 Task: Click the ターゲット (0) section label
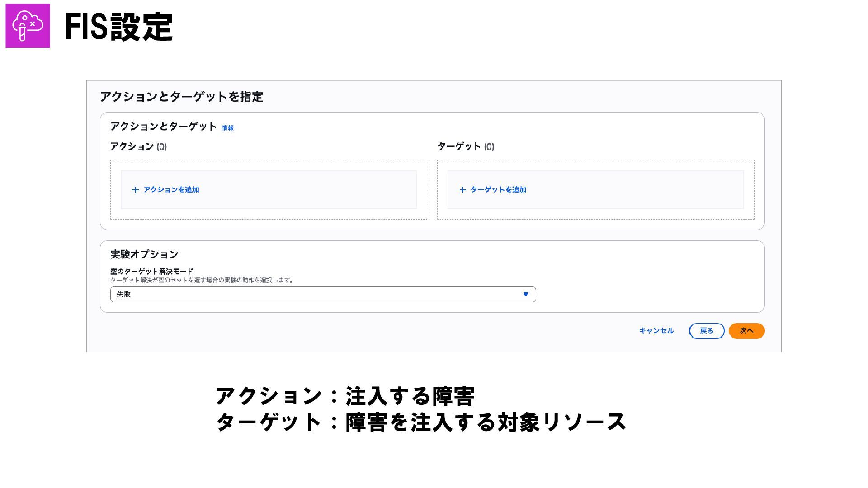(x=466, y=146)
